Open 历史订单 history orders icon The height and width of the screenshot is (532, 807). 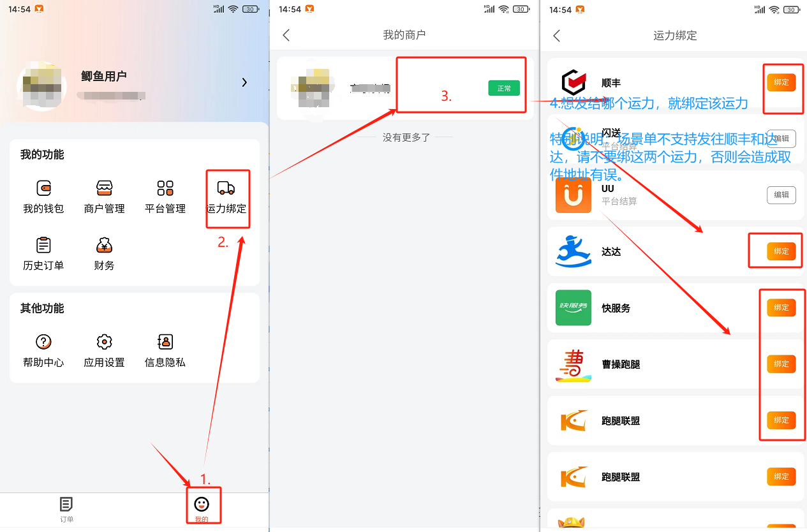click(x=43, y=245)
